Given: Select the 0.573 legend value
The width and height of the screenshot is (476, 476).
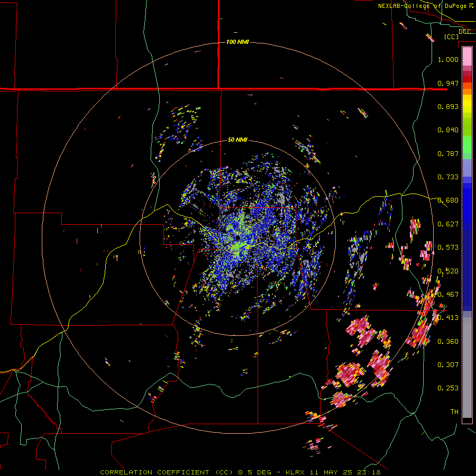Looking at the screenshot, I should click(448, 248).
